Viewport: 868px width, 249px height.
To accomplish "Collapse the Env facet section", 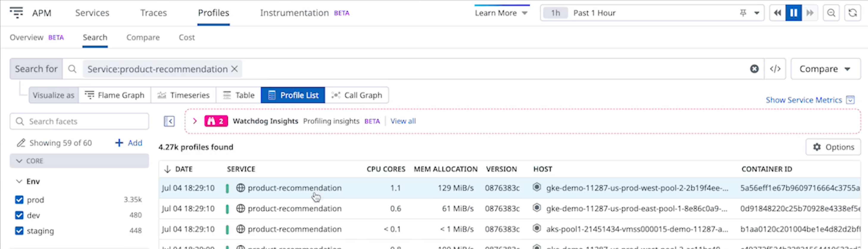I will (x=19, y=181).
